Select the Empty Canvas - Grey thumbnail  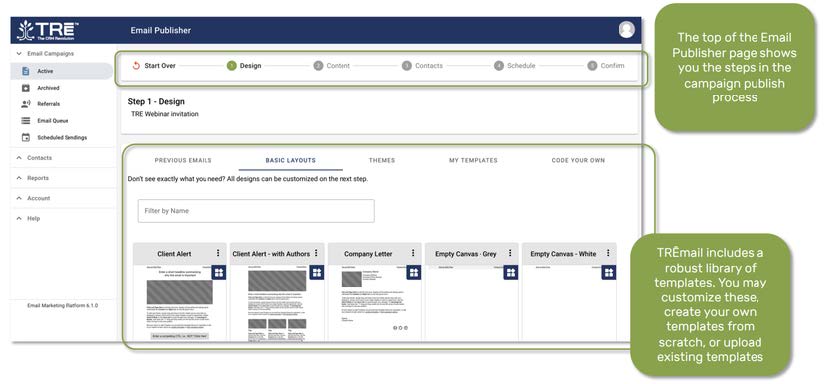pos(472,303)
